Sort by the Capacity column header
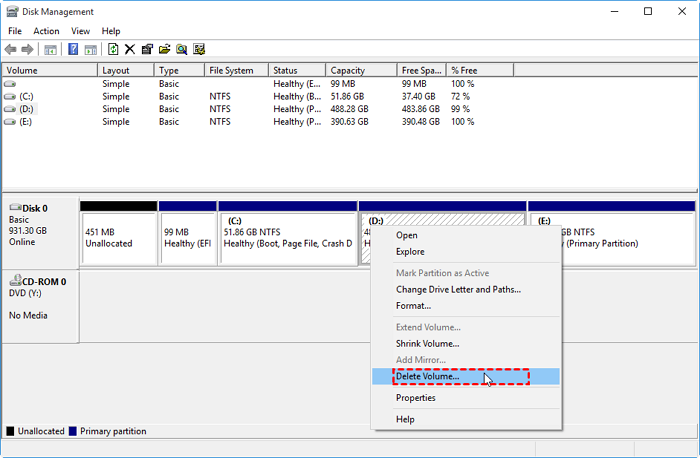The width and height of the screenshot is (700, 458). (x=349, y=70)
